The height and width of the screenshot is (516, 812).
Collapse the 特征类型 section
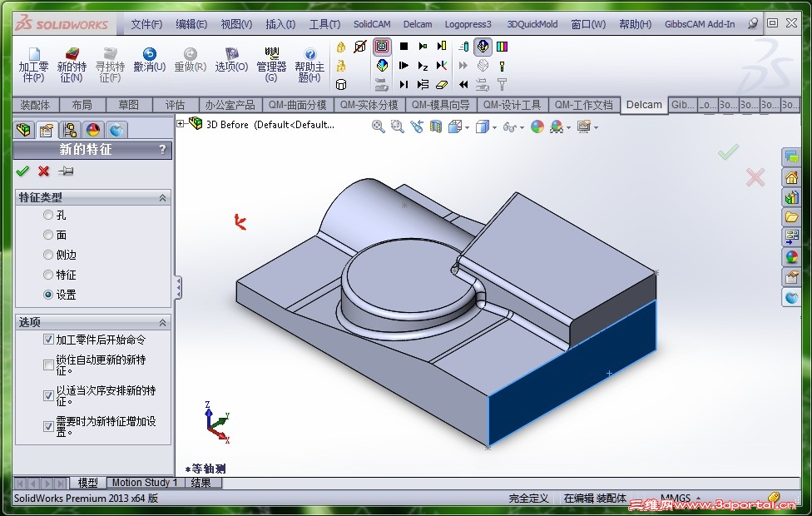click(x=162, y=197)
